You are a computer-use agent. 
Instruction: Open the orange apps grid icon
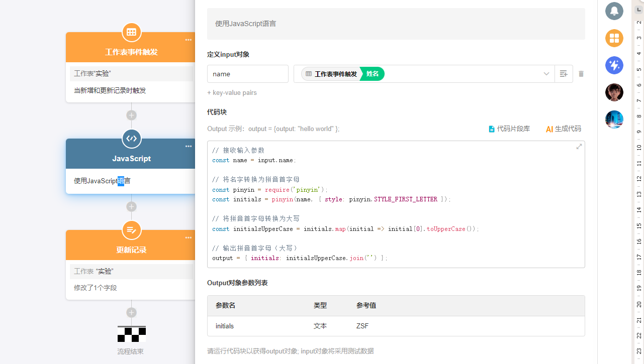[614, 38]
